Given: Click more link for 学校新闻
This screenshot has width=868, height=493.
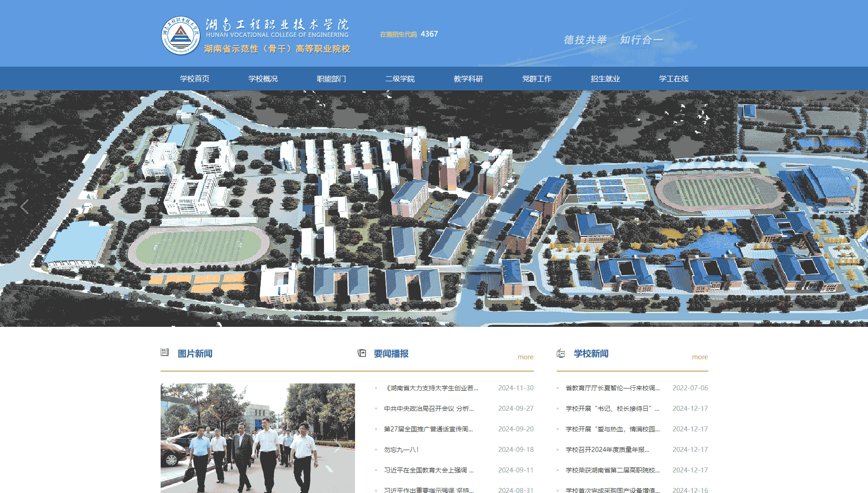Looking at the screenshot, I should (x=700, y=357).
